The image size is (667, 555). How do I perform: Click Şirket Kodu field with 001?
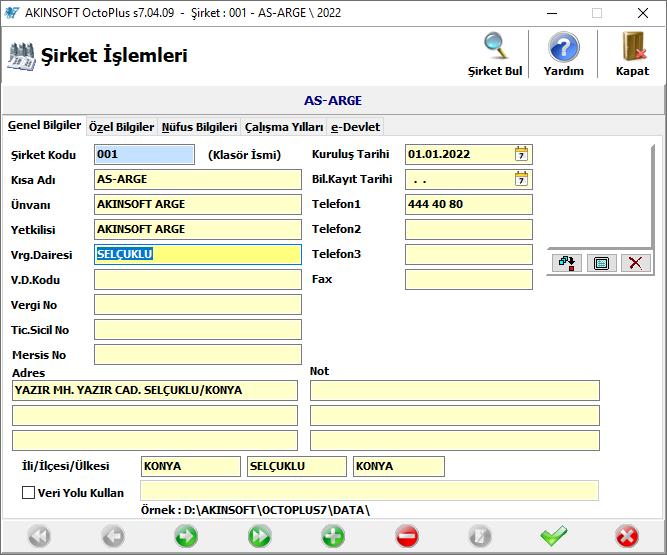(x=144, y=154)
